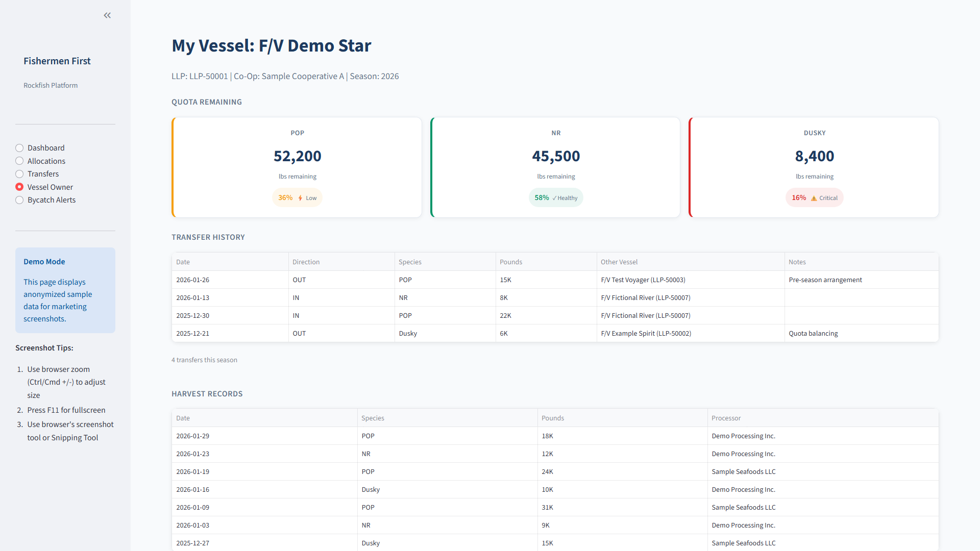This screenshot has height=551, width=980.
Task: Open the DUSKY quota card
Action: (x=814, y=167)
